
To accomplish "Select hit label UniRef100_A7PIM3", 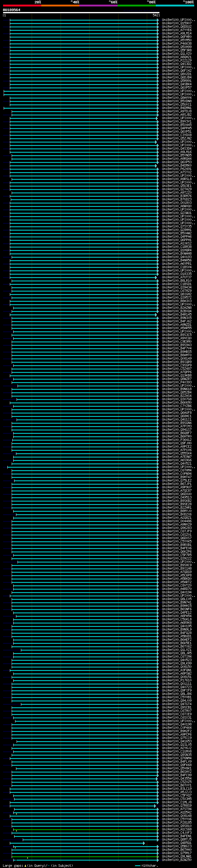I will [177, 426].
